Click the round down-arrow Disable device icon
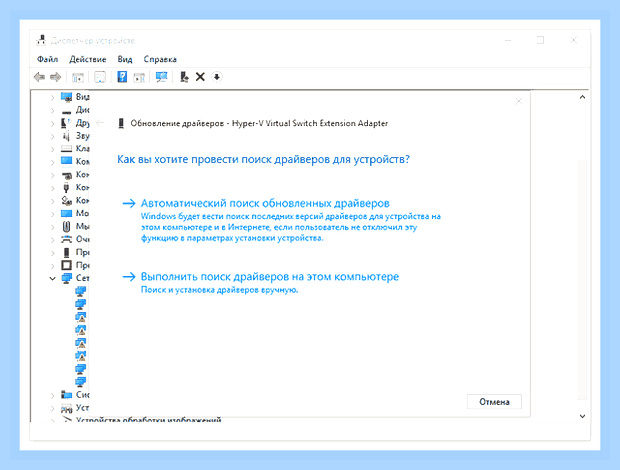This screenshot has height=470, width=620. (217, 77)
